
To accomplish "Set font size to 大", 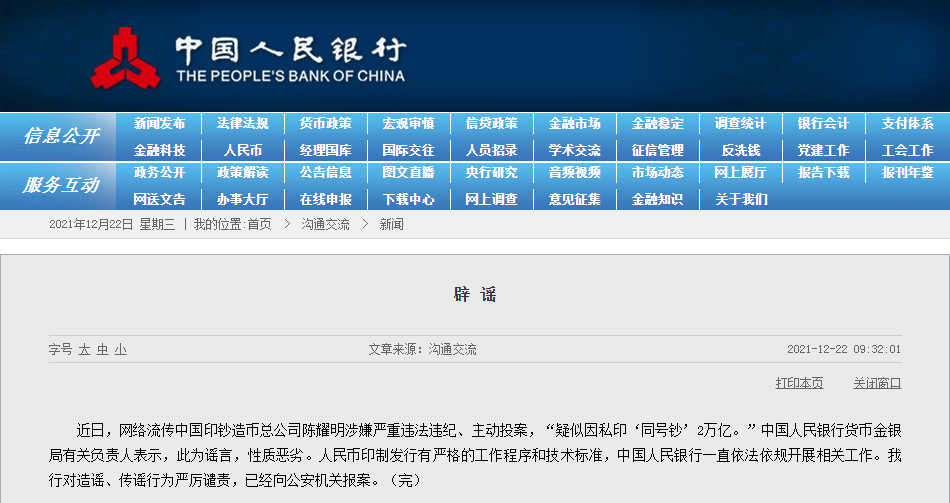I will click(x=84, y=350).
